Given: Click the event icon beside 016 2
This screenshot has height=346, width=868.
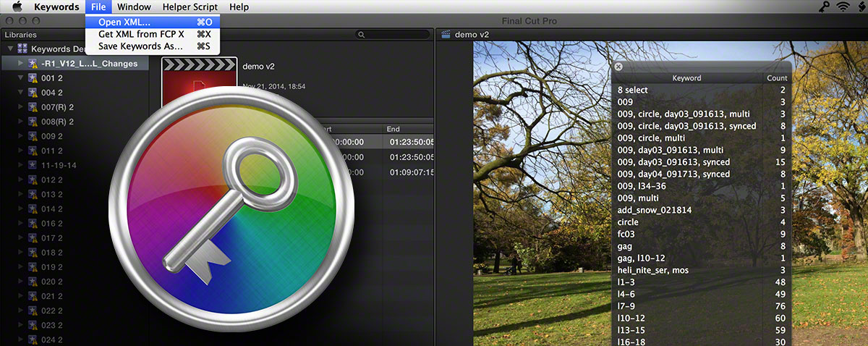Looking at the screenshot, I should click(33, 223).
